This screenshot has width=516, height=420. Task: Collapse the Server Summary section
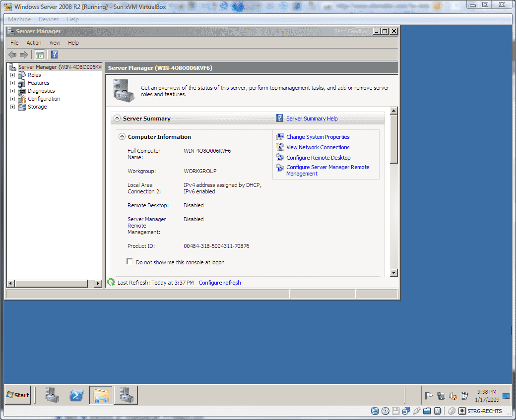pos(117,118)
